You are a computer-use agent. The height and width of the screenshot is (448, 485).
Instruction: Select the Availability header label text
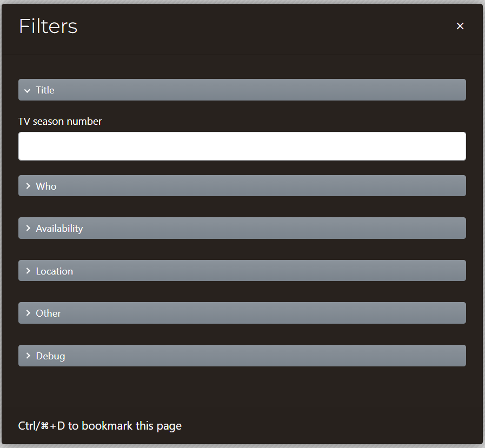[59, 229]
